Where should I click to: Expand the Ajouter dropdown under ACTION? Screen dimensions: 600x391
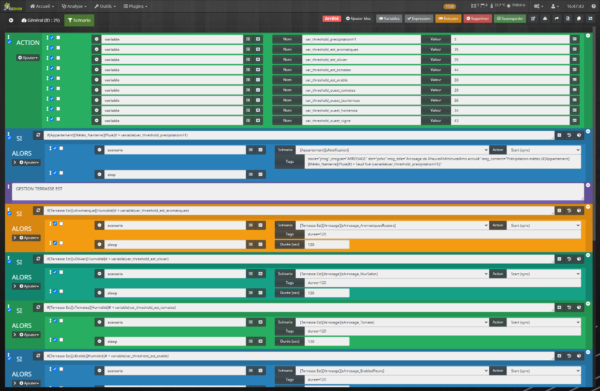point(28,58)
